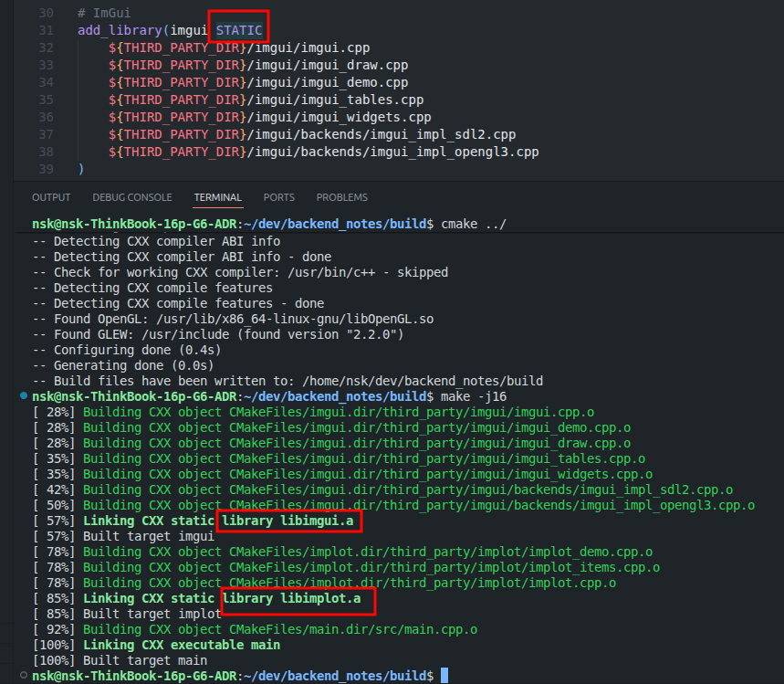Select the TERMINAL tab
784x684 pixels.
coord(217,197)
